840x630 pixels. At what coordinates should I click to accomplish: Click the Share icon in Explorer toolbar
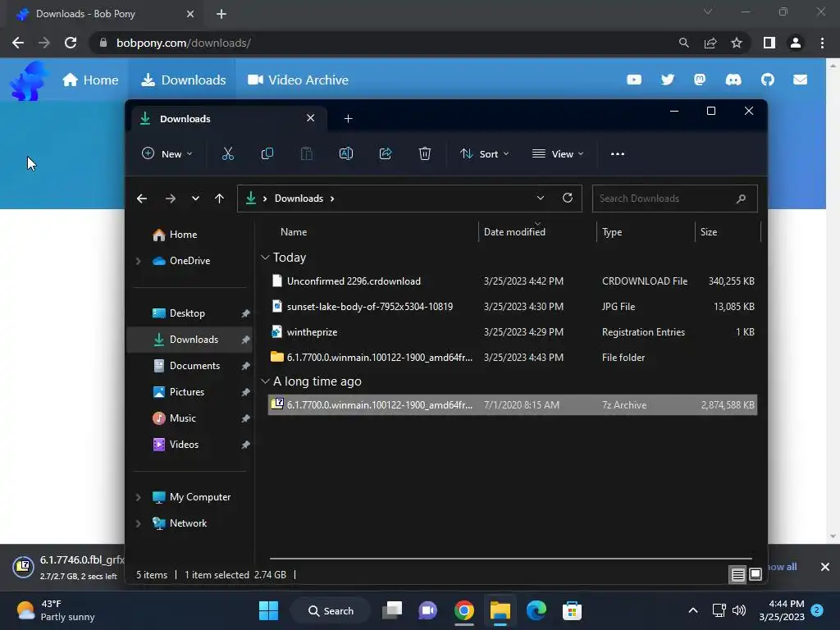click(386, 153)
